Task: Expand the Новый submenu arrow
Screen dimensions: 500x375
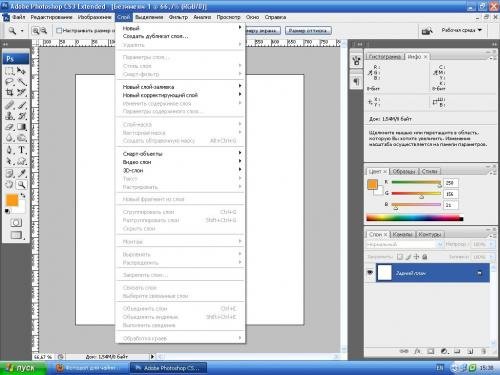Action: tap(240, 28)
